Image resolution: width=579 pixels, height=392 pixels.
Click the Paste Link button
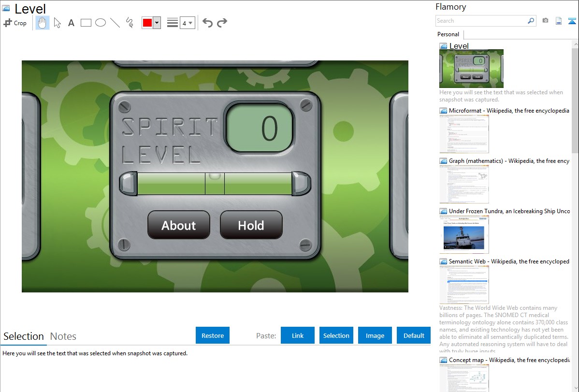point(298,335)
